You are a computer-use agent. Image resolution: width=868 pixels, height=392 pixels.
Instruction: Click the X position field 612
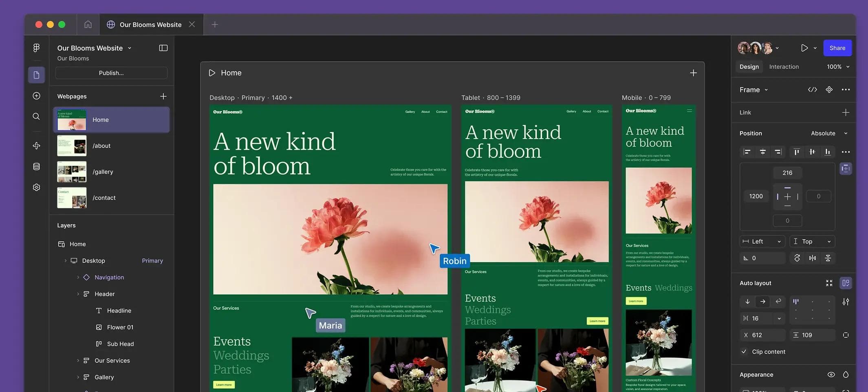762,335
